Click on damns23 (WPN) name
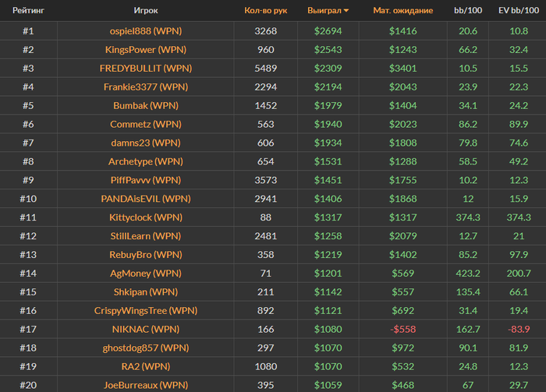Image resolution: width=546 pixels, height=392 pixels. point(145,143)
